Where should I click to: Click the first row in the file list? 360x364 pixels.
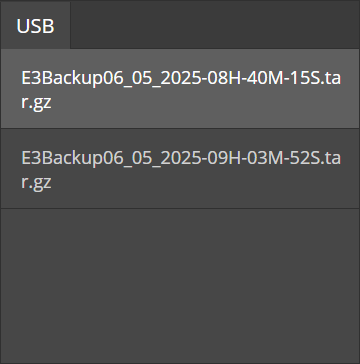point(180,88)
